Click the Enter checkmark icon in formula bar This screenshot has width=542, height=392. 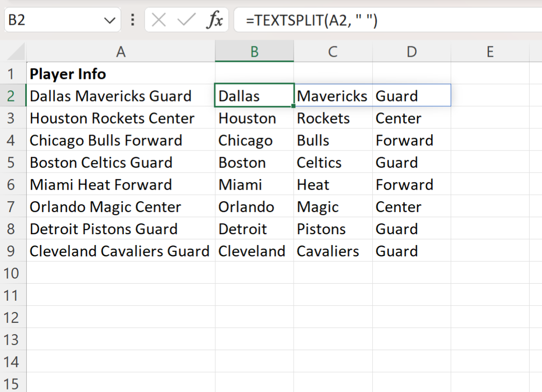185,21
